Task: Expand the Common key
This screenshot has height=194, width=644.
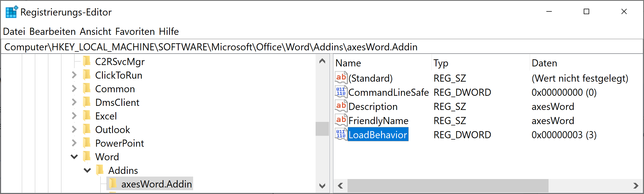Action: (x=74, y=89)
